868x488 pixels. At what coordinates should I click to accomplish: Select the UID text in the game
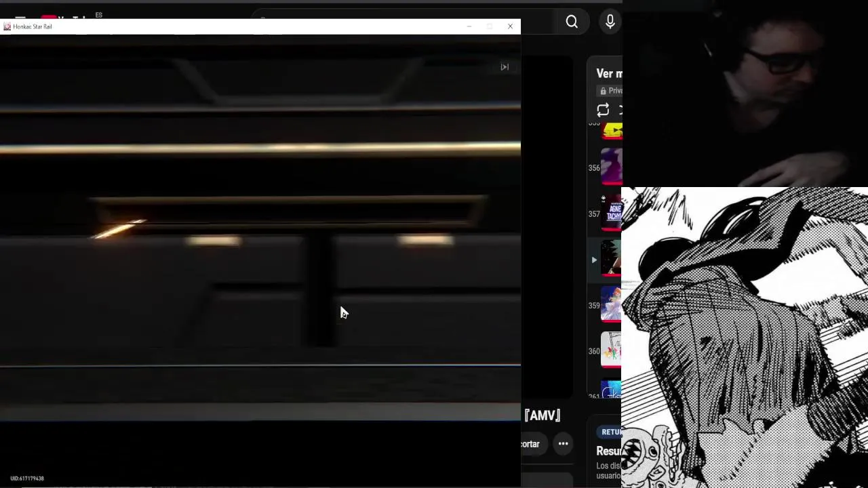[27, 479]
